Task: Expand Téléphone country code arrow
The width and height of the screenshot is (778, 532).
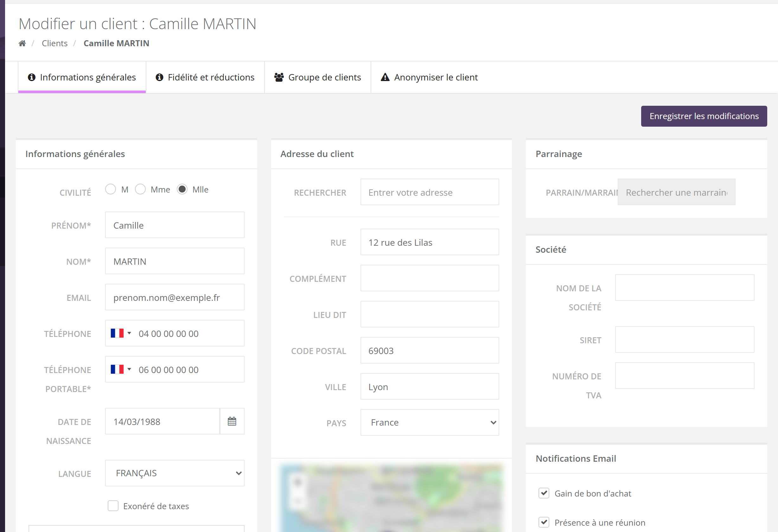Action: pos(129,333)
